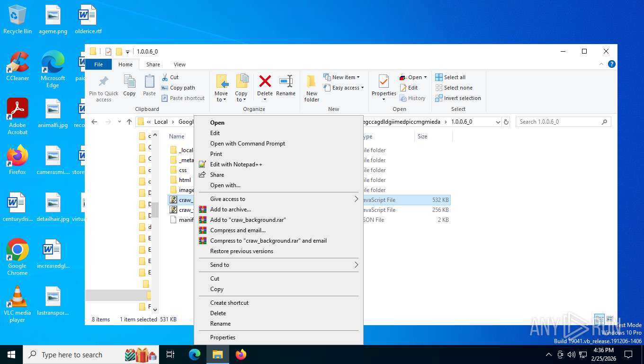Open the recent locations dropdown
Screen dimensions: 644x364
click(x=119, y=122)
